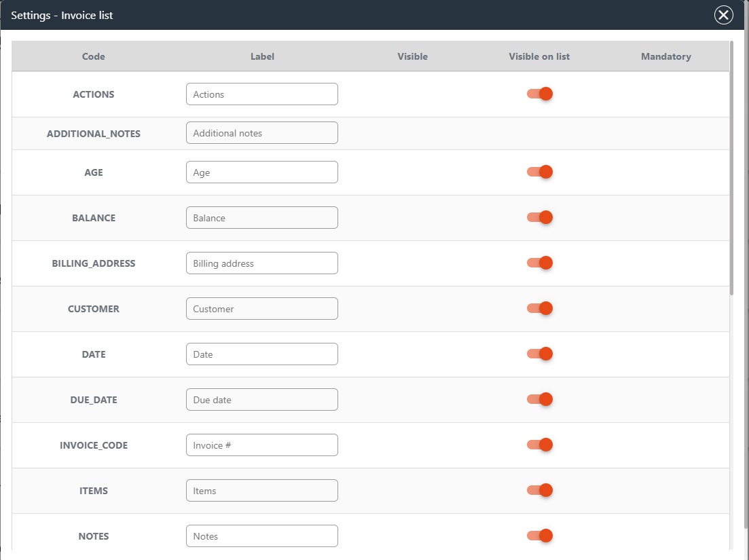Toggle Visible on list for ACTIONS

click(x=540, y=94)
